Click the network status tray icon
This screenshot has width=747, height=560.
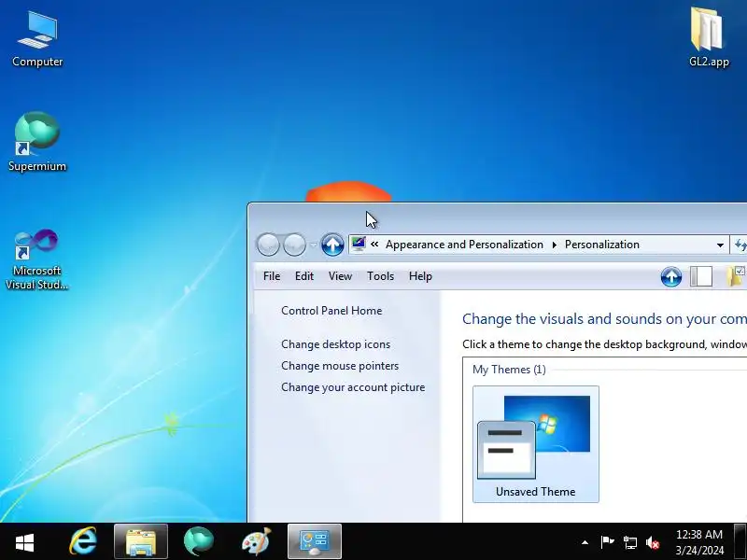point(629,542)
